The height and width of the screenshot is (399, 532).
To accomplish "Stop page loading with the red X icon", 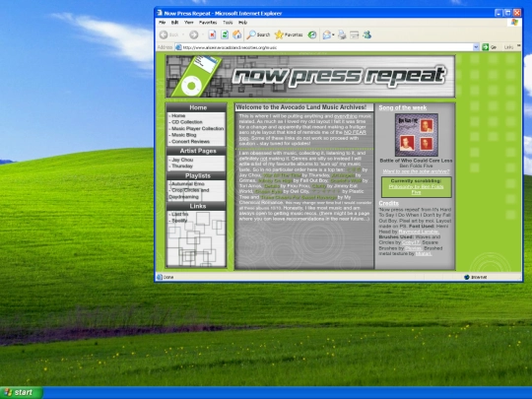I will [212, 34].
